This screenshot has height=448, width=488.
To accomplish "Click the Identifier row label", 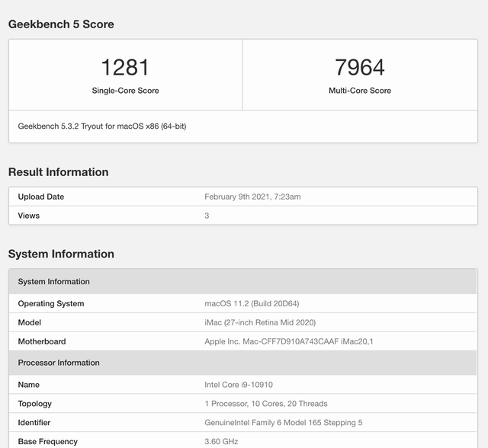I will (34, 423).
